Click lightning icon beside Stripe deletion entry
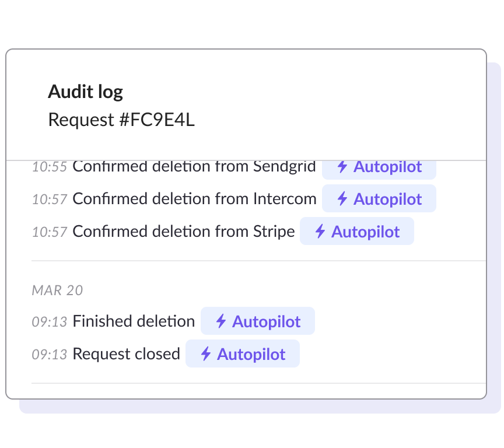 (320, 232)
